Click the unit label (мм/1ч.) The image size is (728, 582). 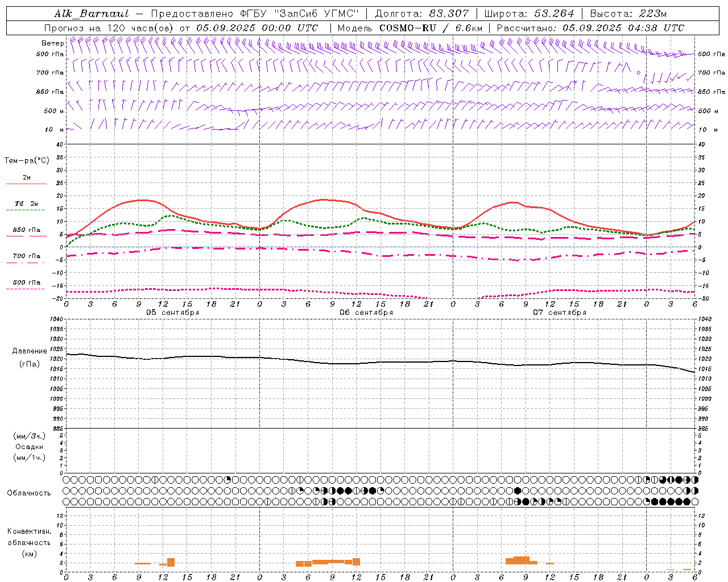[x=30, y=458]
